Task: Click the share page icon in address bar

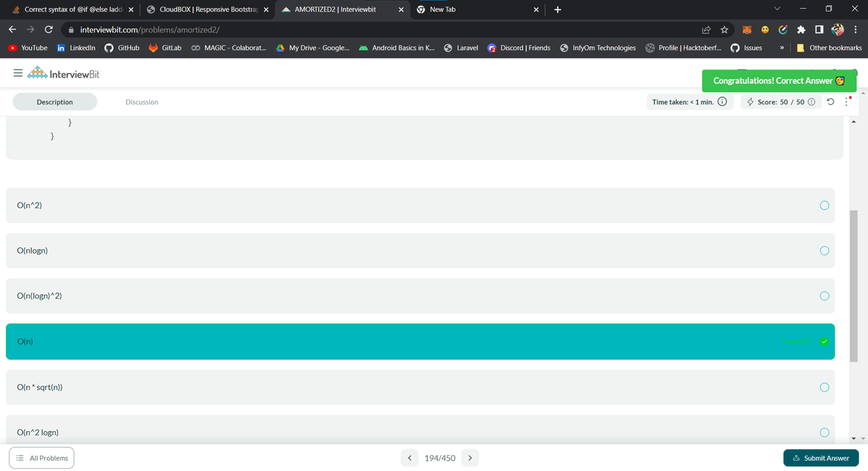Action: click(706, 30)
